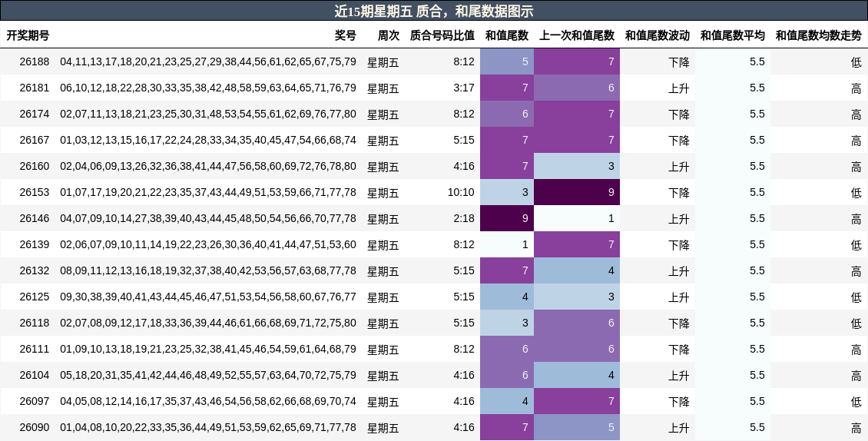This screenshot has width=868, height=441.
Task: Click the winning numbers of draw 26125
Action: tap(208, 297)
